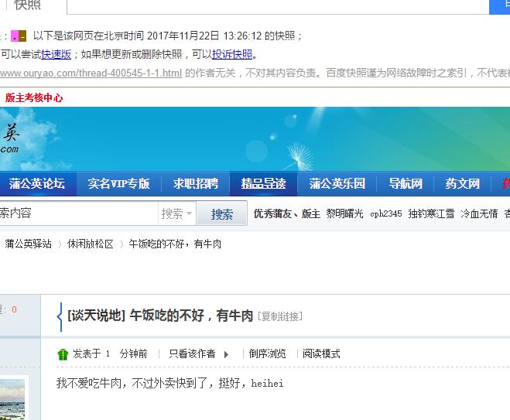
Task: Click the post text 我不爱吃牛肉
Action: (x=89, y=384)
